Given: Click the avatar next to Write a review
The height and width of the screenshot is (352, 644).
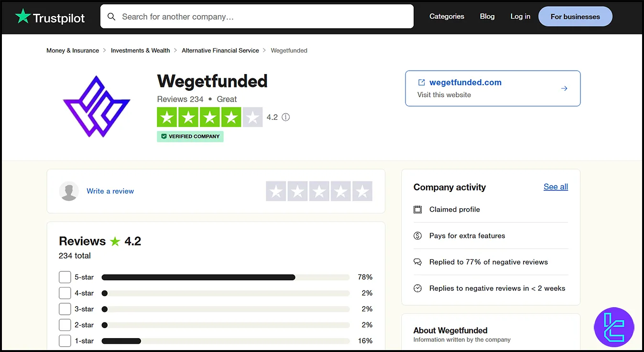Looking at the screenshot, I should (x=69, y=191).
